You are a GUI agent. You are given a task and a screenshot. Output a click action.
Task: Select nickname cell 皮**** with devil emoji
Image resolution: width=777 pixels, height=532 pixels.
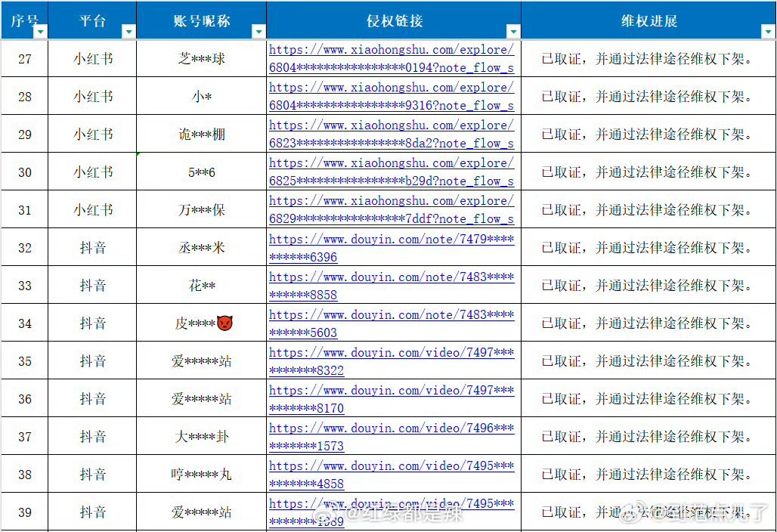(201, 323)
